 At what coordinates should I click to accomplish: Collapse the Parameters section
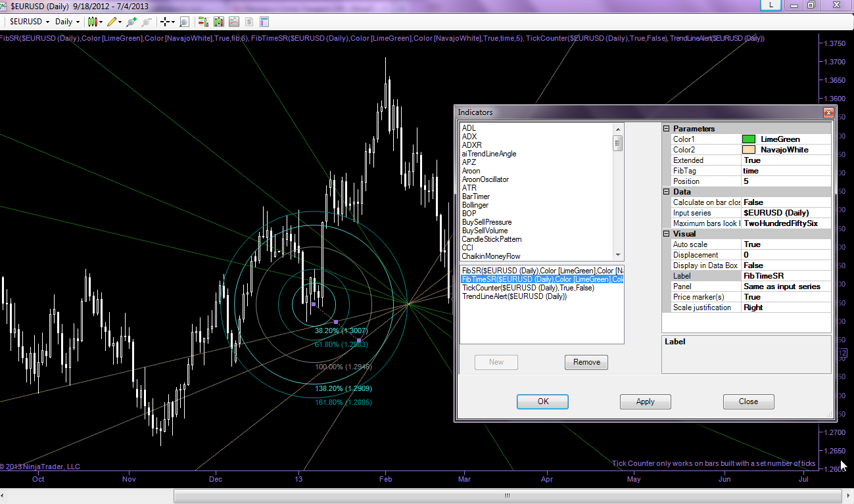pos(666,129)
